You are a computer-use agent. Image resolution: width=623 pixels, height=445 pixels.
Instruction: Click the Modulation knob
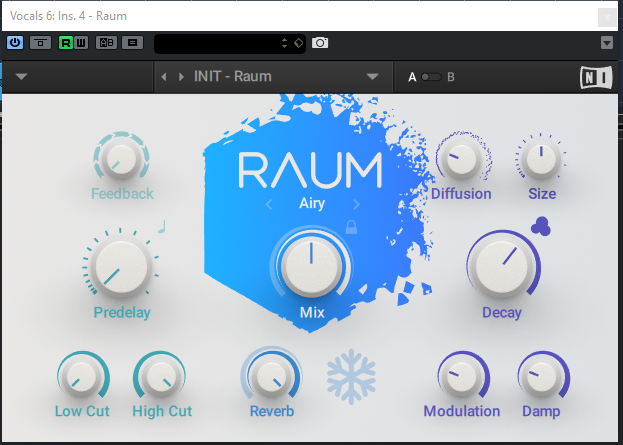click(461, 377)
